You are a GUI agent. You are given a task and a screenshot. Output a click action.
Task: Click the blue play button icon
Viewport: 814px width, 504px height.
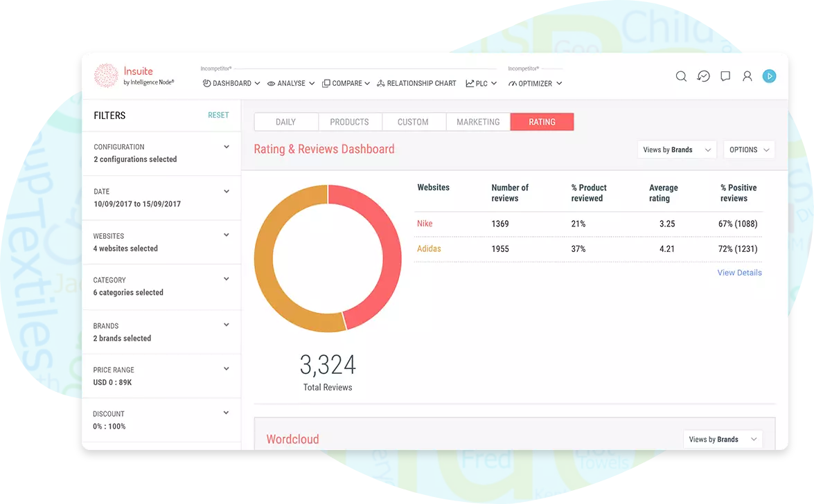(769, 76)
